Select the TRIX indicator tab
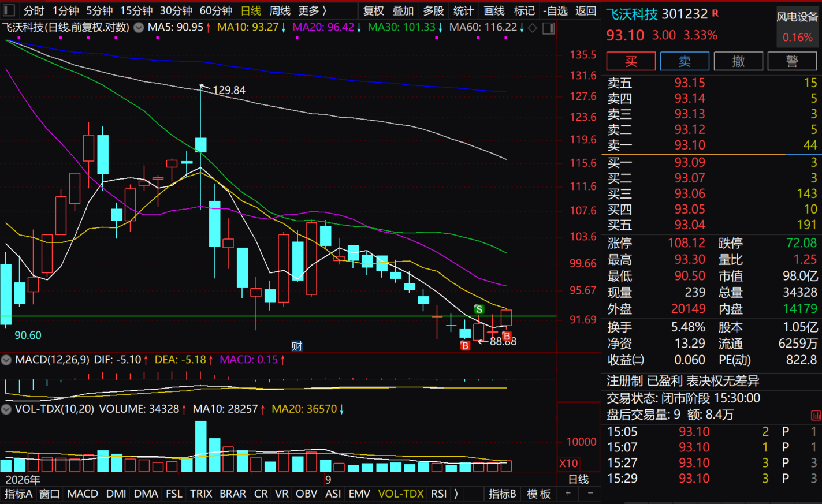 (201, 494)
